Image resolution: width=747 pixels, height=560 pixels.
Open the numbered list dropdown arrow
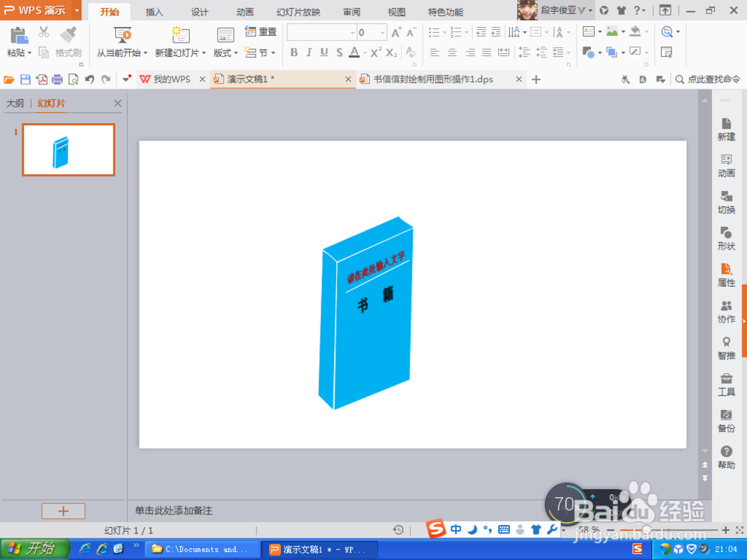pos(466,32)
